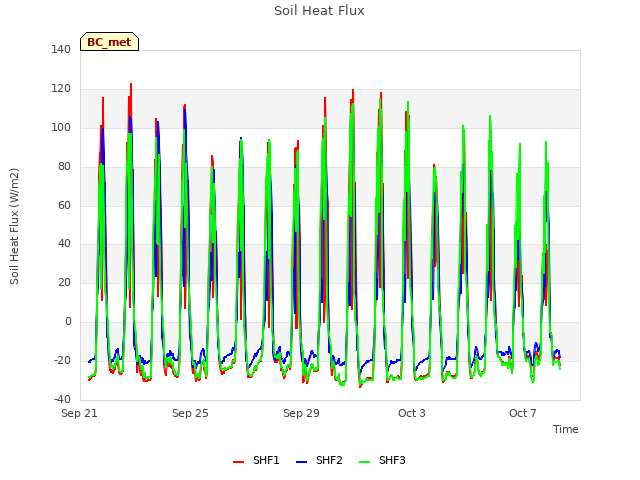The width and height of the screenshot is (640, 480).
Task: Click the Sep 29 x-axis tick label
Action: 301,413
